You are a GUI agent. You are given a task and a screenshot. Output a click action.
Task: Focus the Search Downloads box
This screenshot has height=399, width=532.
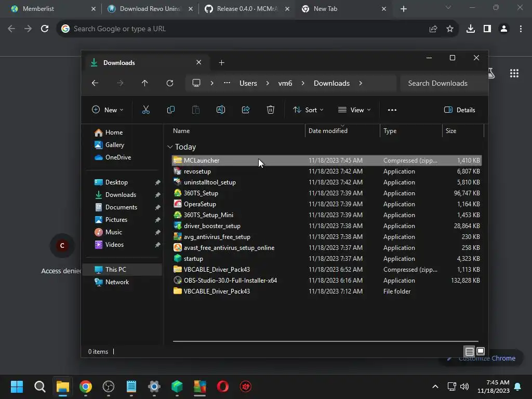tap(443, 83)
